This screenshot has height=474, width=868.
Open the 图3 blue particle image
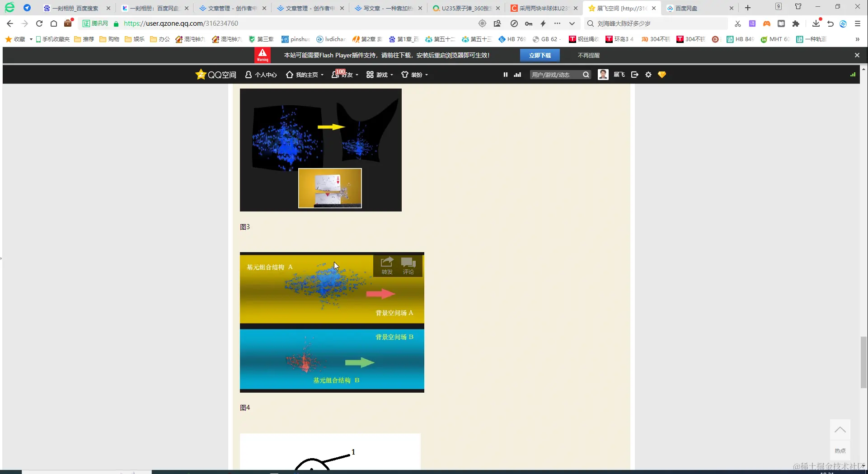pos(321,150)
